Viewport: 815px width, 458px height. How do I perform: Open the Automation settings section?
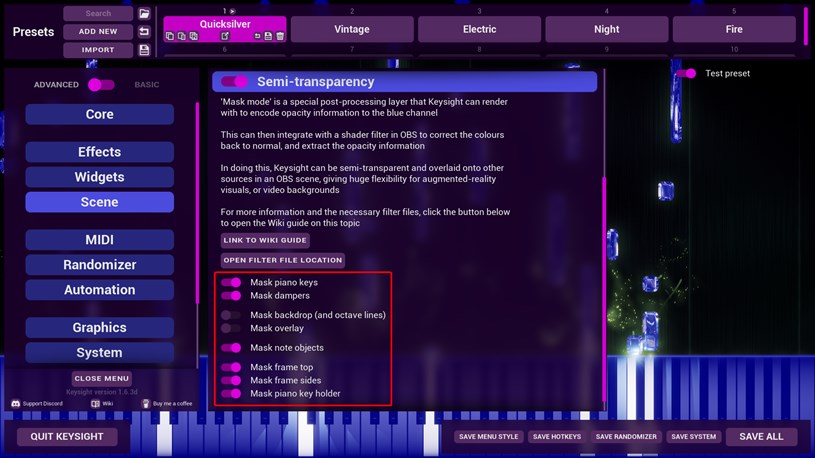pos(99,290)
